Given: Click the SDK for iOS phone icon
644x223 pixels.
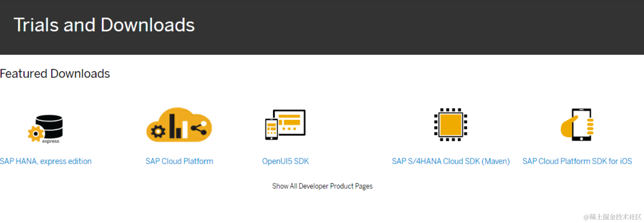Looking at the screenshot, I should coord(578,124).
